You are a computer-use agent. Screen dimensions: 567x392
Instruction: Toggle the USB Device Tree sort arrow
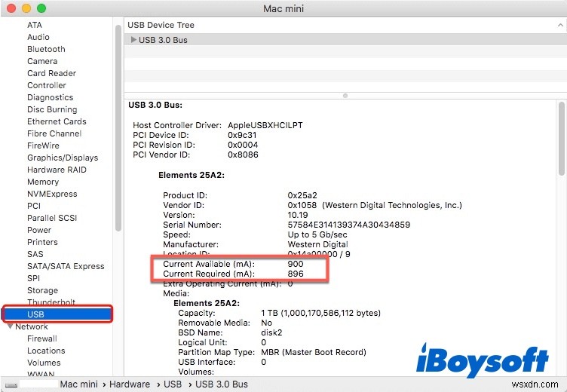[560, 25]
